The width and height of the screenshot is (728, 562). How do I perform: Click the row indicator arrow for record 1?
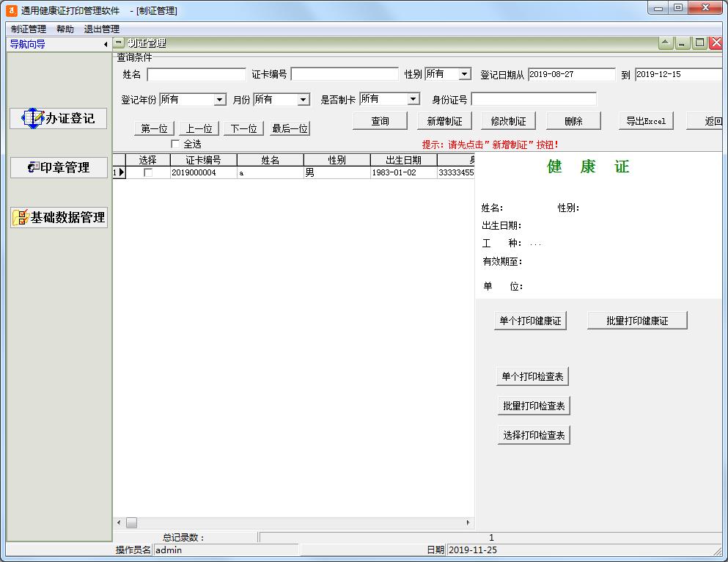point(121,172)
